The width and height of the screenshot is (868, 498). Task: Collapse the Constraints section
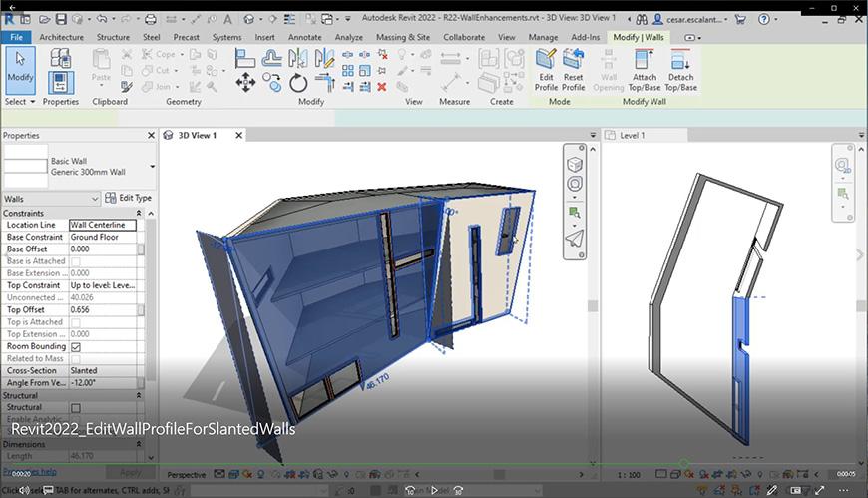(x=139, y=213)
